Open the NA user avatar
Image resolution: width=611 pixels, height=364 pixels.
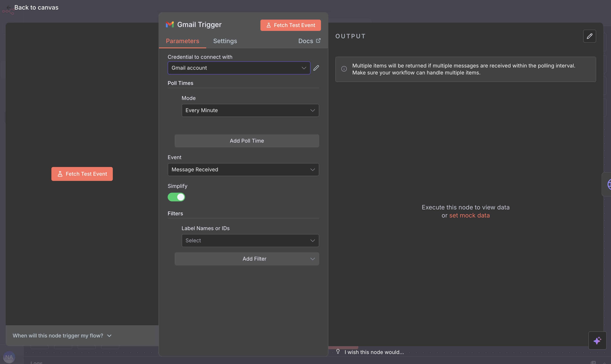9,357
